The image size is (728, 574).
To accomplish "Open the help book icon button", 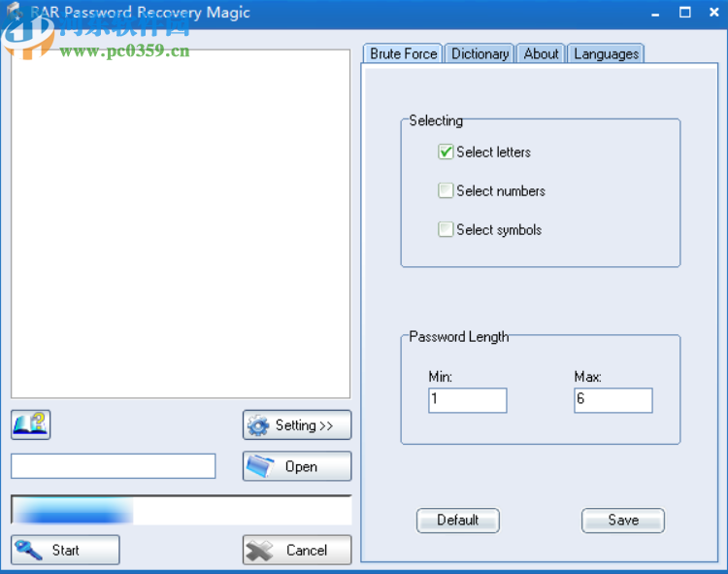I will 31,424.
